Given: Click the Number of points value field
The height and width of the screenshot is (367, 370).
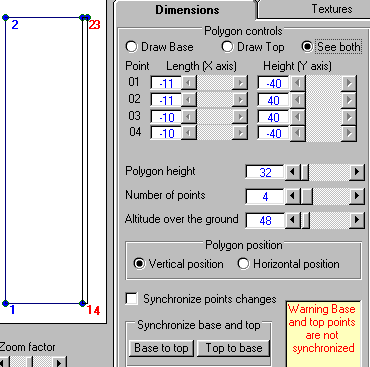Looking at the screenshot, I should (265, 196).
